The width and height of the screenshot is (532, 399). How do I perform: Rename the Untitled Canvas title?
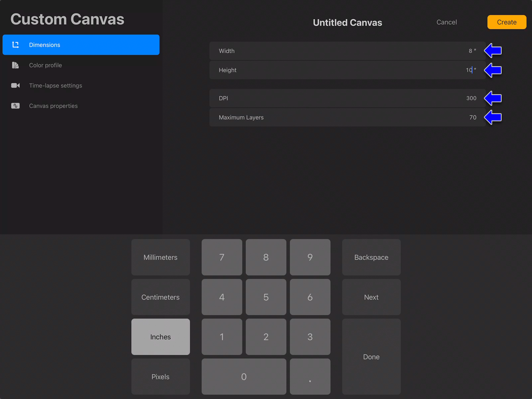point(347,22)
